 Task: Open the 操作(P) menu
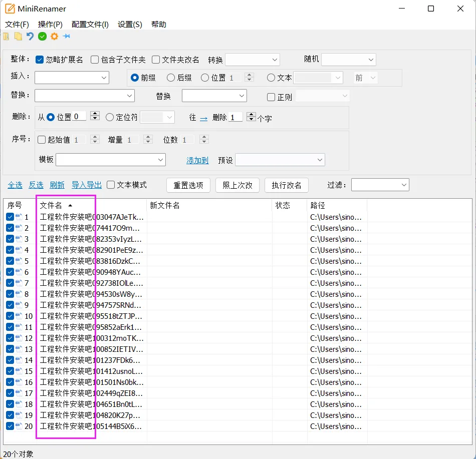(x=50, y=24)
